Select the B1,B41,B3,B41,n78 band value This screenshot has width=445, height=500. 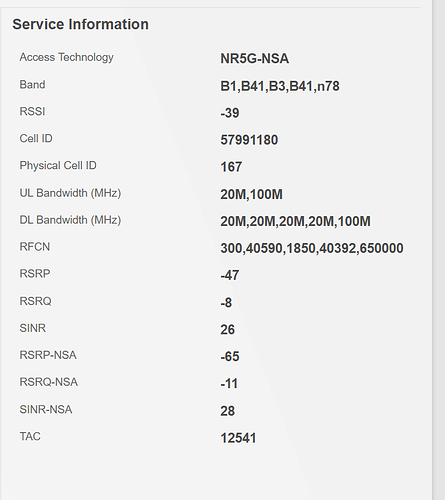coord(280,86)
